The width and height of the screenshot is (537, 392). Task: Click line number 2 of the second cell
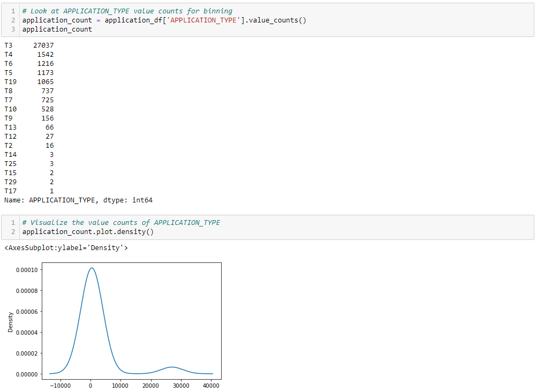click(x=13, y=232)
